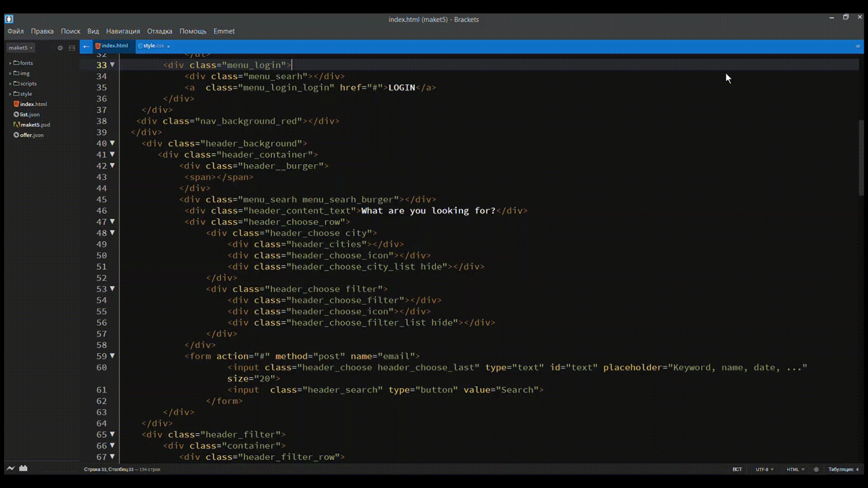Collapse the code fold at line 65
868x488 pixels.
pyautogui.click(x=113, y=434)
